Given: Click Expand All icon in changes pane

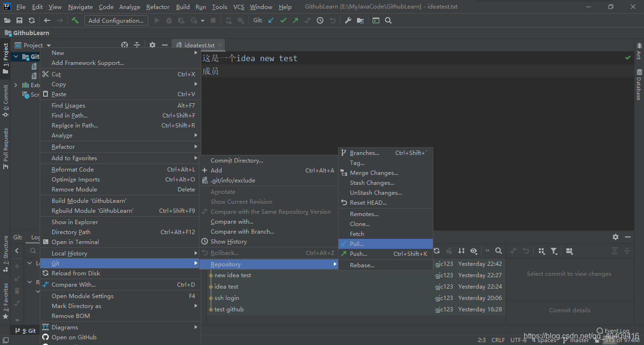Looking at the screenshot, I should [x=615, y=251].
